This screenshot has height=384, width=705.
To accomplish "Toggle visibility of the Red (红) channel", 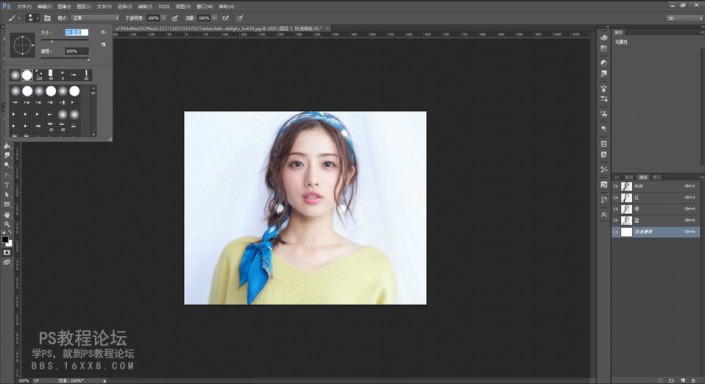I will [x=616, y=198].
